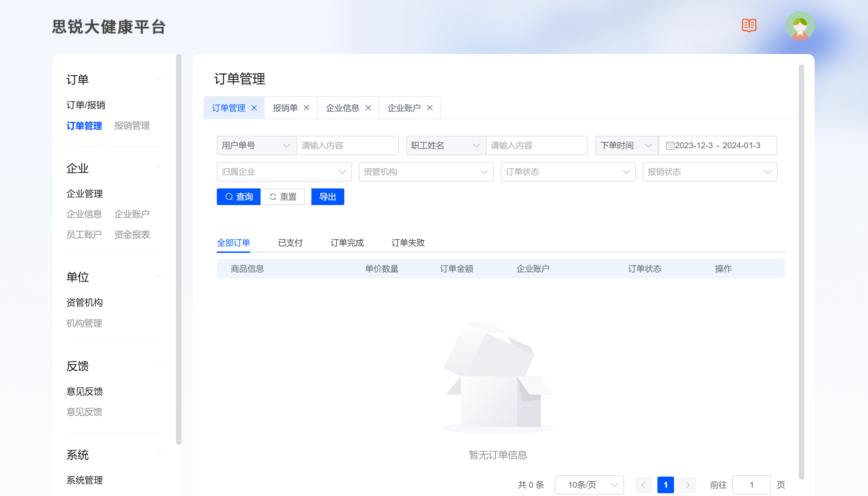Open 企业账户 in the sidebar

point(132,214)
